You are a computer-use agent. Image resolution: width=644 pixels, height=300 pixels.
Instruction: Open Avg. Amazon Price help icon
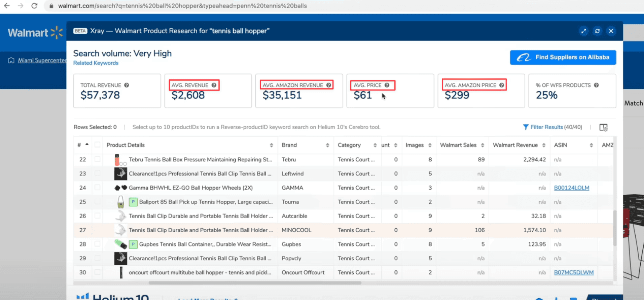coord(501,85)
